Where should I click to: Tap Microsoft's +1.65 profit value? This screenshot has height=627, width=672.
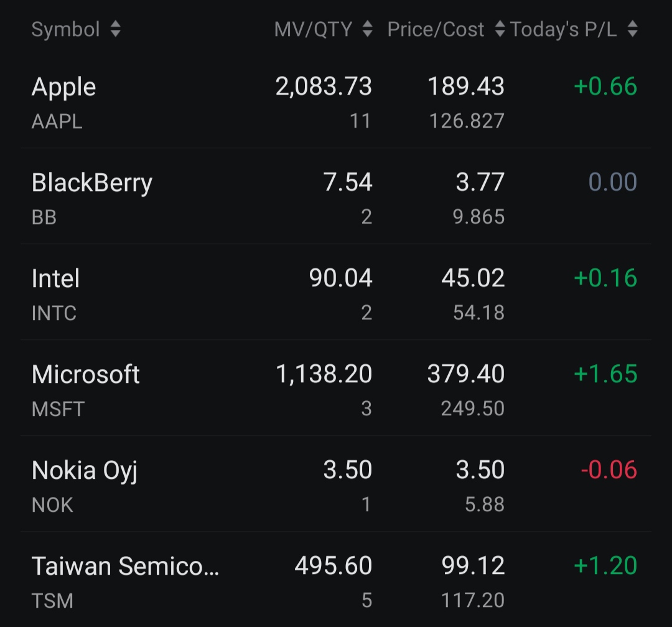tap(605, 374)
